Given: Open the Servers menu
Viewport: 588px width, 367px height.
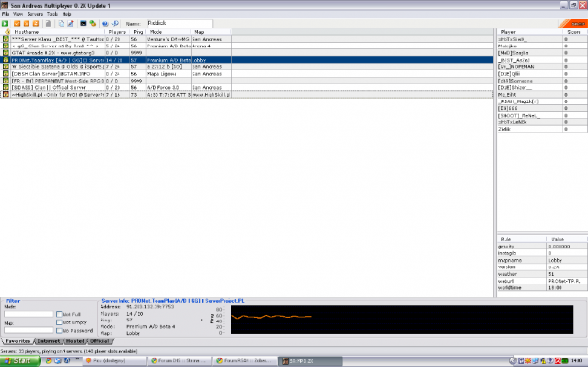Looking at the screenshot, I should point(35,14).
